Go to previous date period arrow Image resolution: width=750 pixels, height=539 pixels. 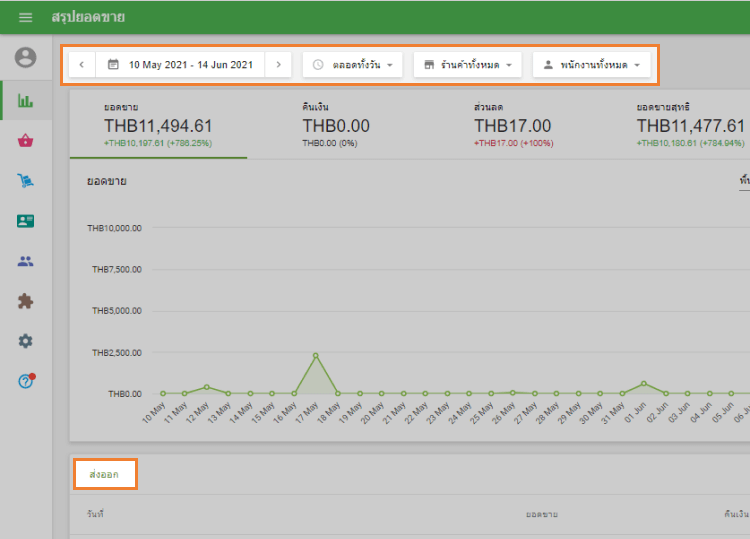(x=81, y=64)
